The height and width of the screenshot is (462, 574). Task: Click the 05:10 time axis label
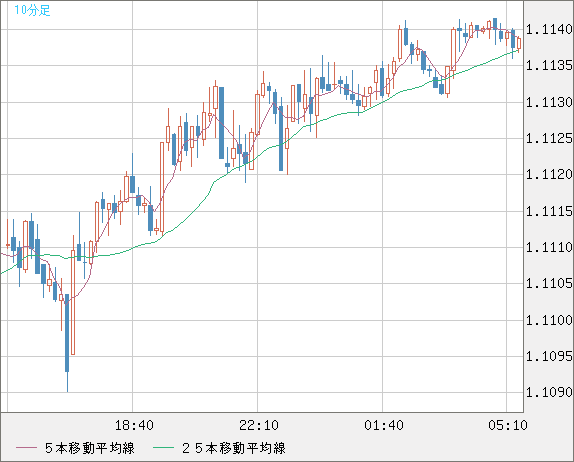508,425
